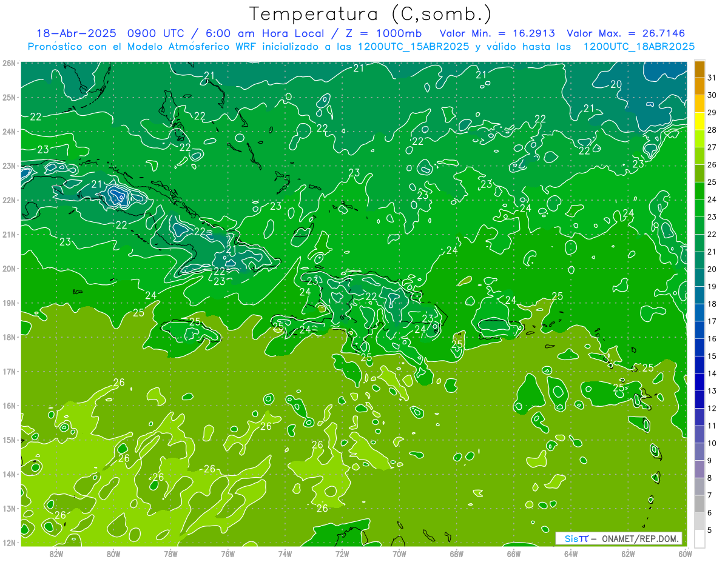Click legend scale value '12'
Viewport: 728px width, 562px height.
(x=712, y=408)
